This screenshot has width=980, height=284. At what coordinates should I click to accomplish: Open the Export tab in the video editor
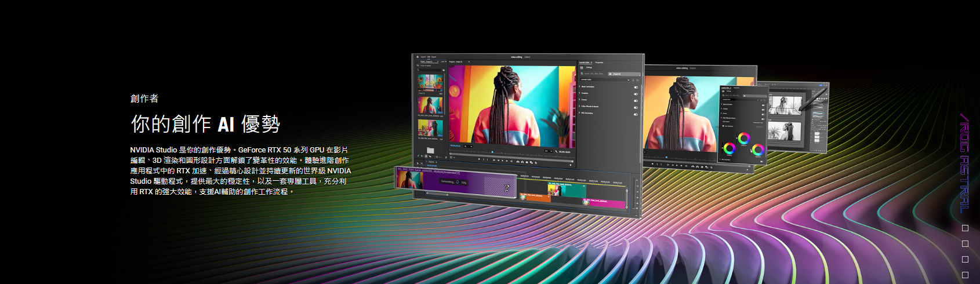pos(434,57)
